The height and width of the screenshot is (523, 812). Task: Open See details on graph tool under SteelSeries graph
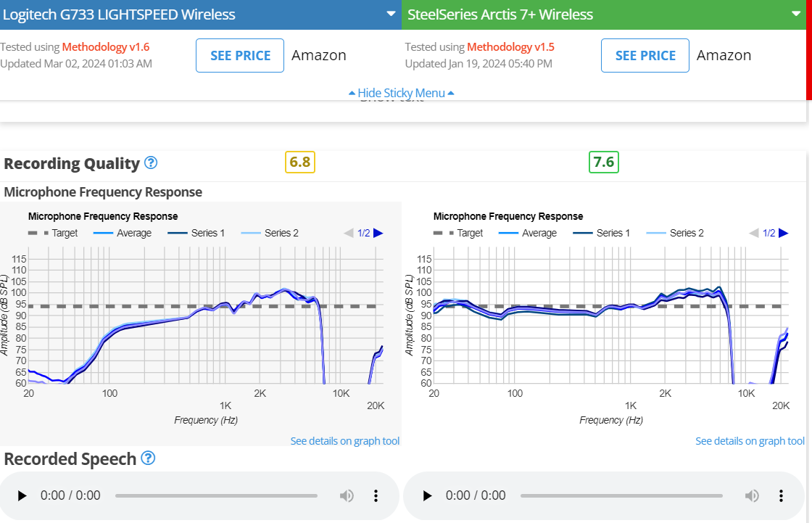750,441
